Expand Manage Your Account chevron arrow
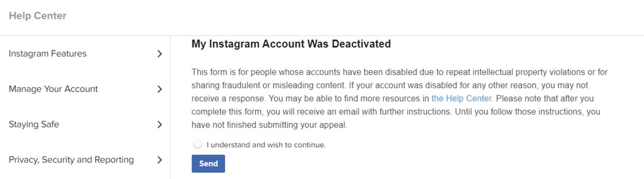Viewport: 644px width, 179px height. [x=160, y=89]
